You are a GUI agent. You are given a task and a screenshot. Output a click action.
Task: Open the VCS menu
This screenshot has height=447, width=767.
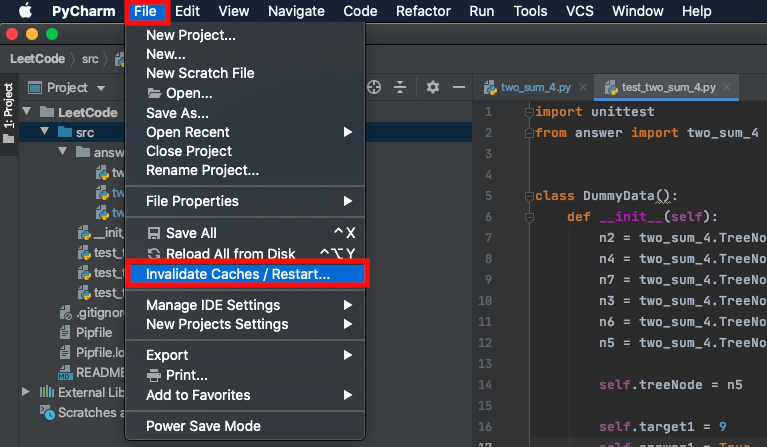coord(580,11)
